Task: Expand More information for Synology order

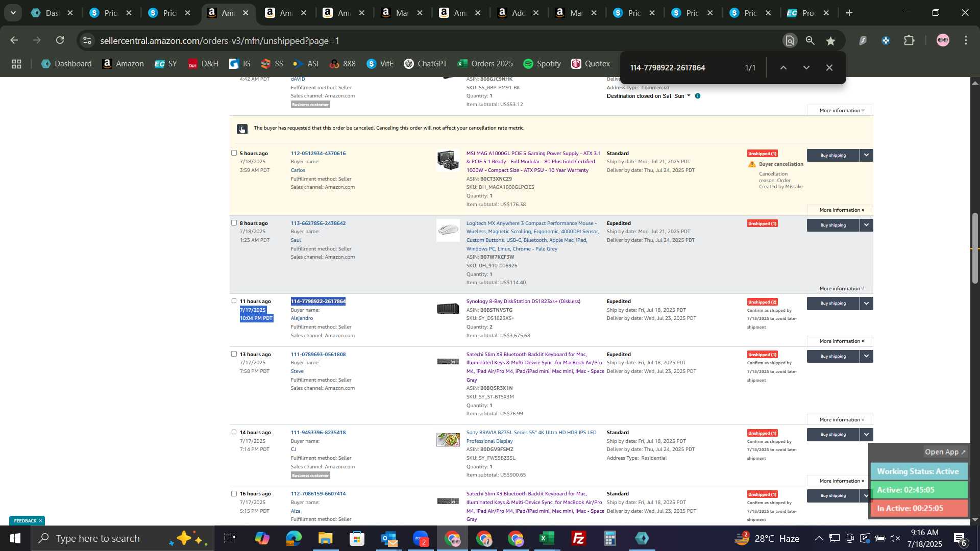Action: pyautogui.click(x=841, y=341)
